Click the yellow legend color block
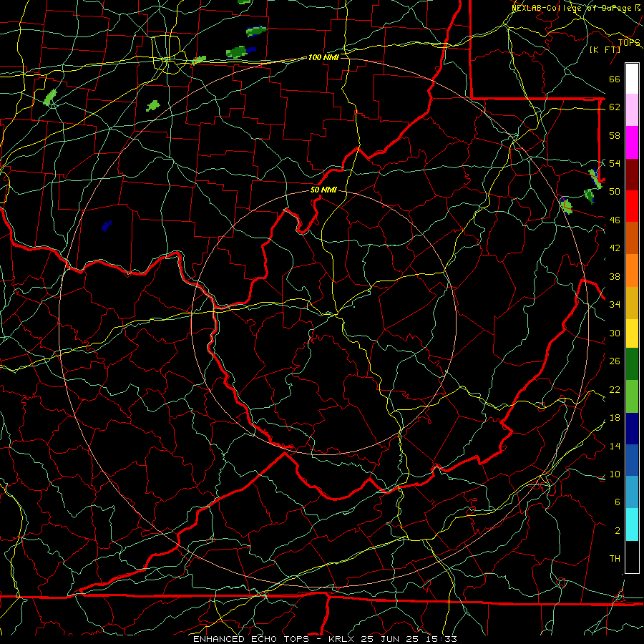 [x=632, y=333]
